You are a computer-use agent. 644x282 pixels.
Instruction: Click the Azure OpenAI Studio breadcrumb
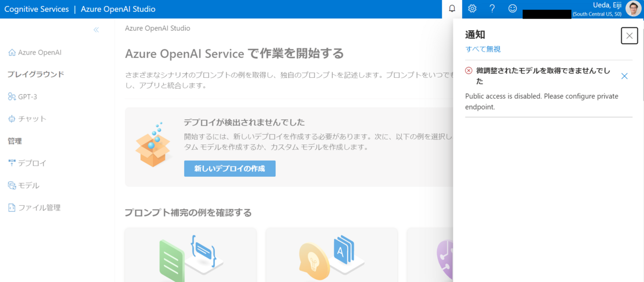(157, 28)
